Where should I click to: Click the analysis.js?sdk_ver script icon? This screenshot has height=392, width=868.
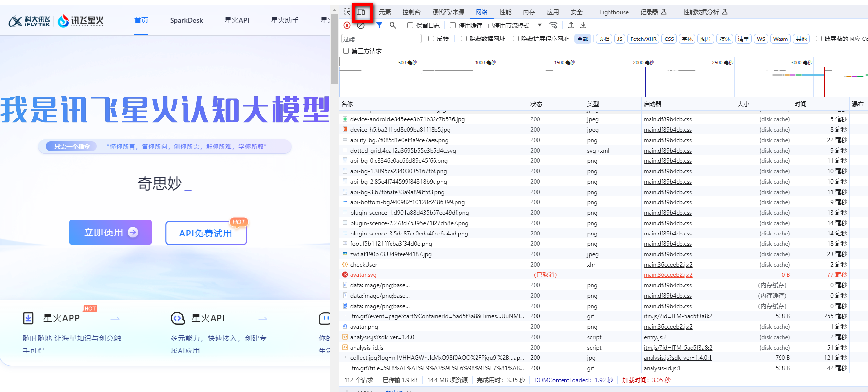point(345,337)
